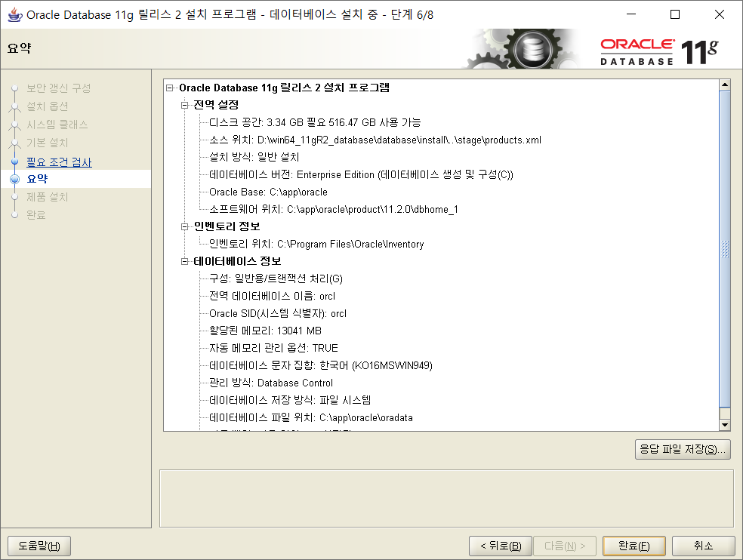Select the 소스 위치 products.xml row

[375, 140]
